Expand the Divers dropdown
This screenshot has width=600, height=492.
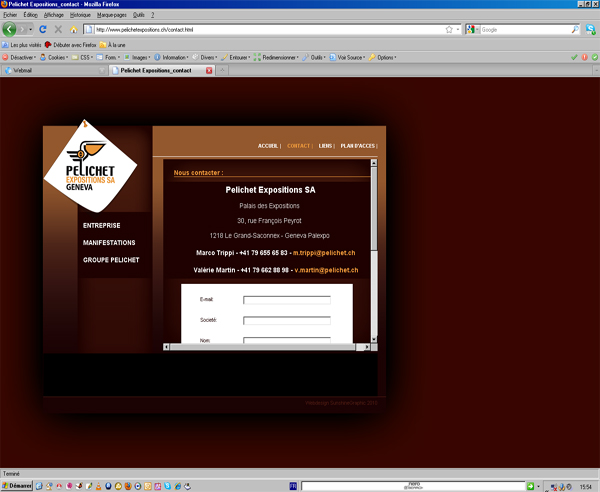point(205,57)
